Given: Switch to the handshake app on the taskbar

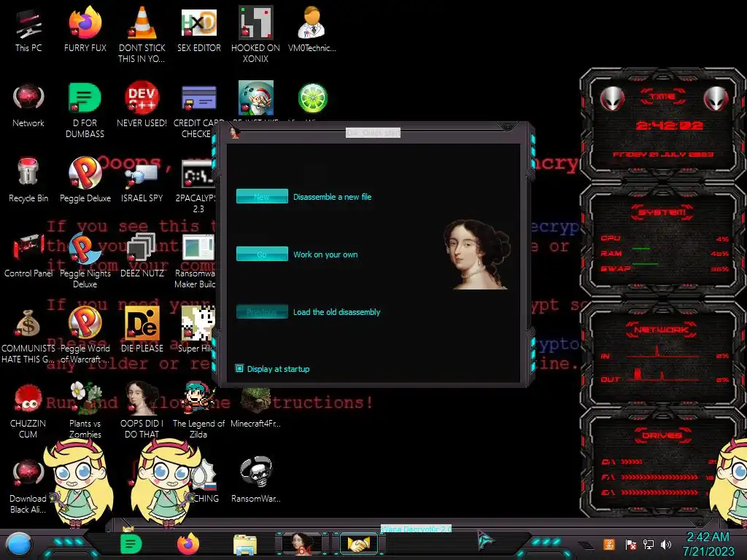Looking at the screenshot, I should [359, 544].
